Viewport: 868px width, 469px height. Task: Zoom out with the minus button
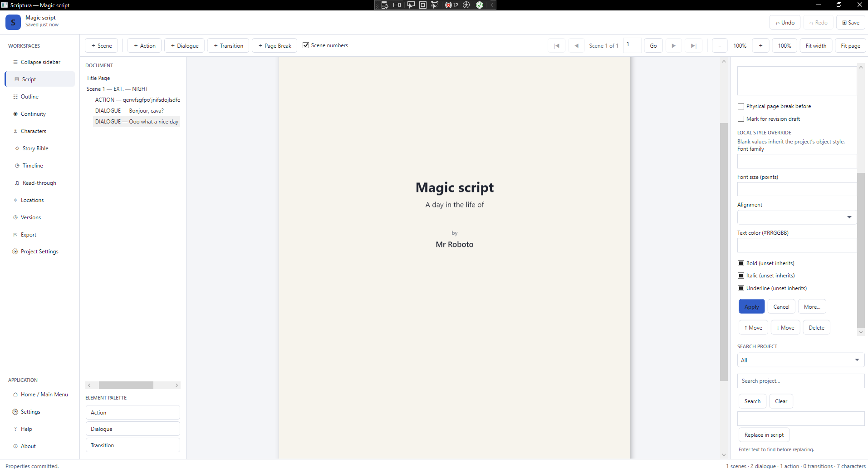pos(720,46)
